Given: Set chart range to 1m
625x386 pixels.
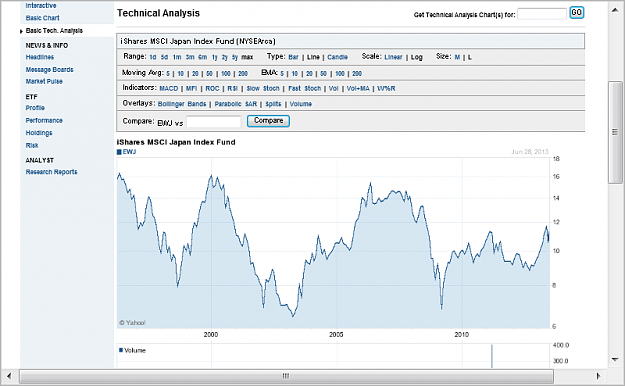Looking at the screenshot, I should point(177,57).
